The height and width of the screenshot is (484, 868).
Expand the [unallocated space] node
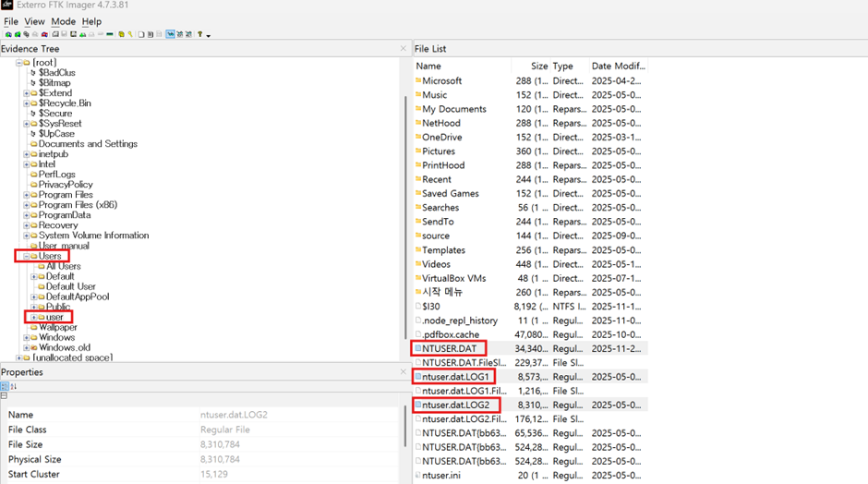pos(18,357)
